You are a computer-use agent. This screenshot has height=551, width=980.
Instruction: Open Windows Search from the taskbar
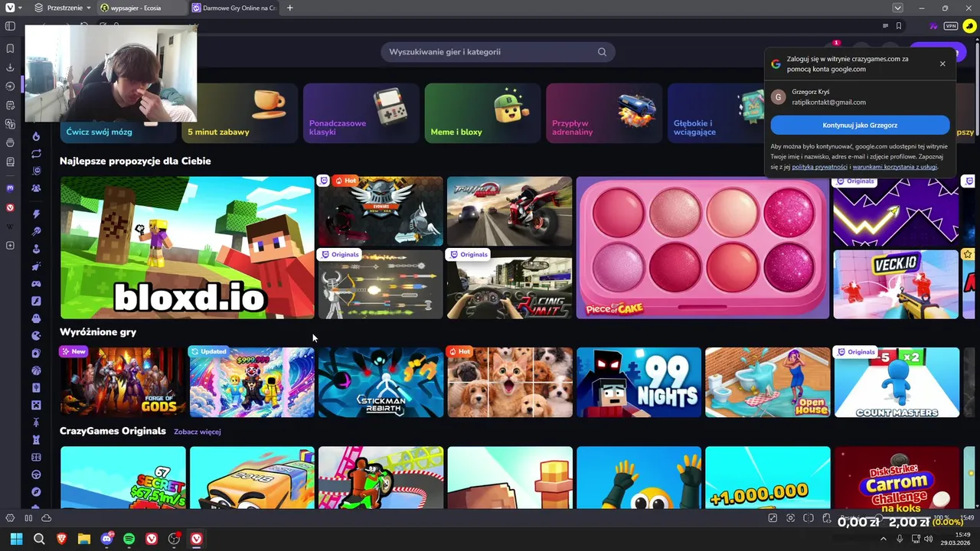pos(39,539)
